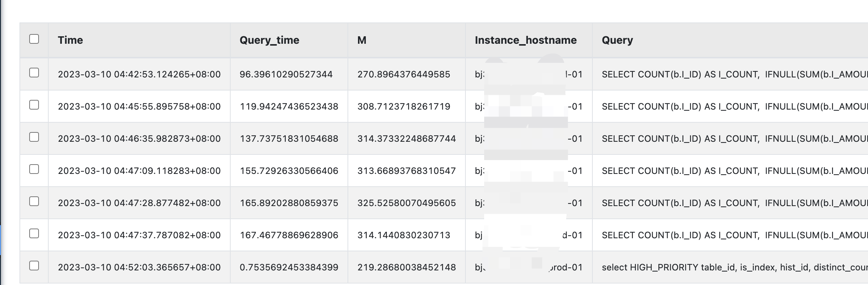Check the box beside 04:47:37.787082

(x=34, y=233)
